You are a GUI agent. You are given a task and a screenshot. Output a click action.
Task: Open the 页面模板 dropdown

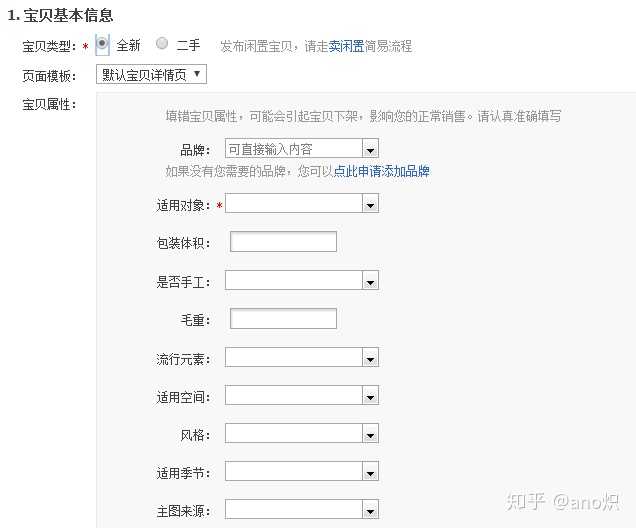152,74
